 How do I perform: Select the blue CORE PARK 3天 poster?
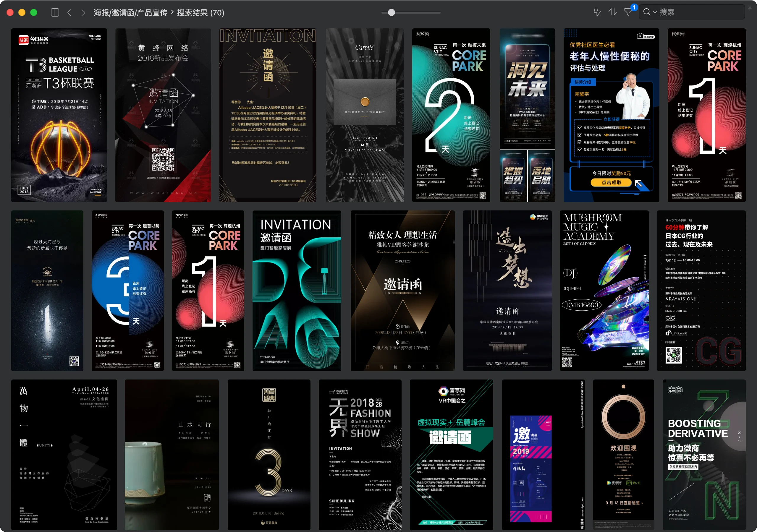point(127,291)
